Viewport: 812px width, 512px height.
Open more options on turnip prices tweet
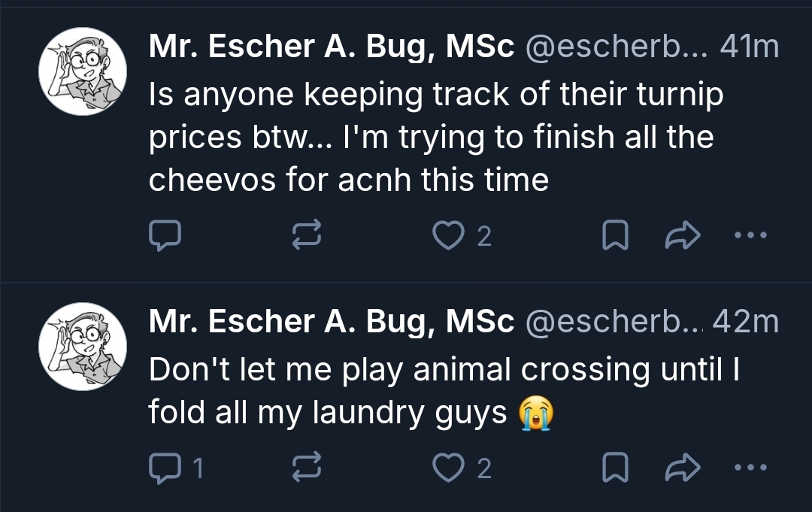pyautogui.click(x=750, y=236)
